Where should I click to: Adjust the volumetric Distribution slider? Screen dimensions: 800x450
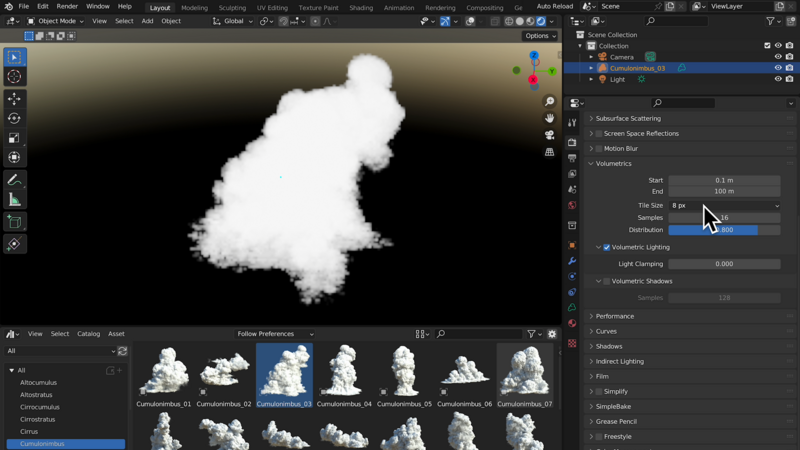724,230
